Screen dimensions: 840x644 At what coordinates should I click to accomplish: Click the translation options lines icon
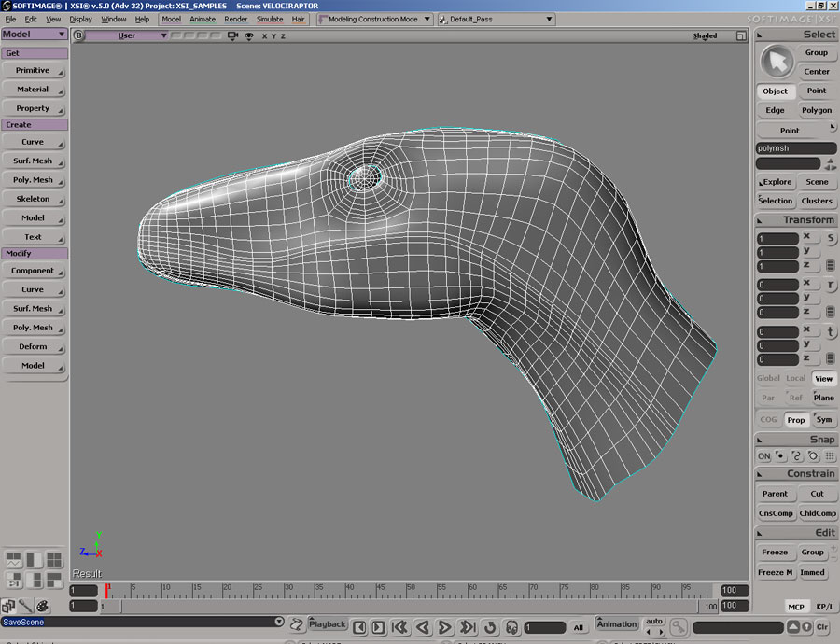[x=831, y=358]
